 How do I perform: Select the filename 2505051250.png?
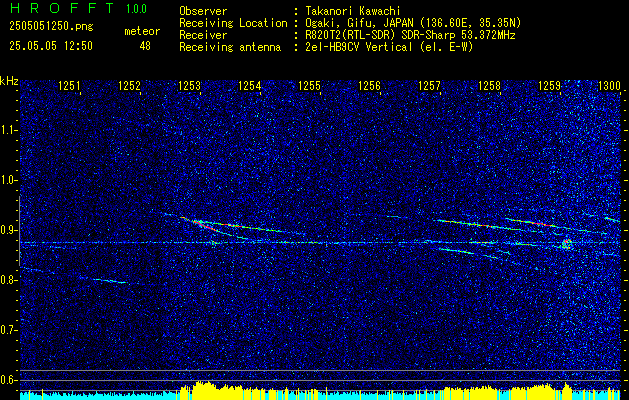click(x=51, y=27)
